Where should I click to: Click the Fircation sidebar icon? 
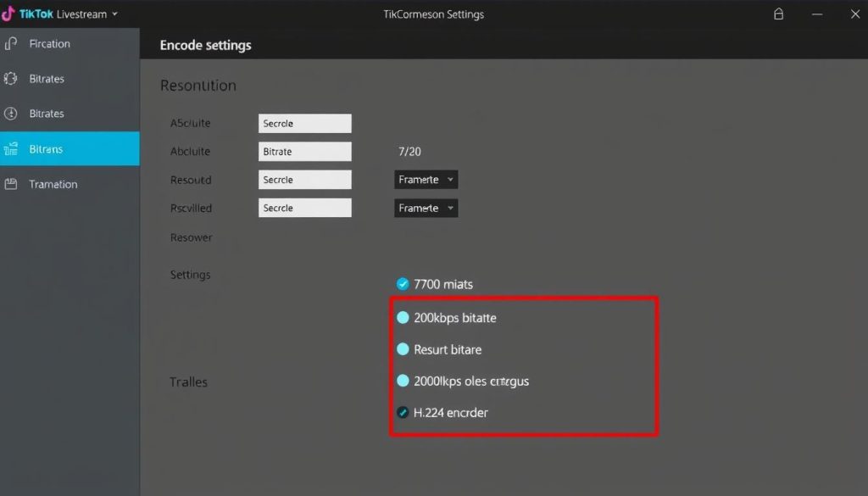(10, 43)
